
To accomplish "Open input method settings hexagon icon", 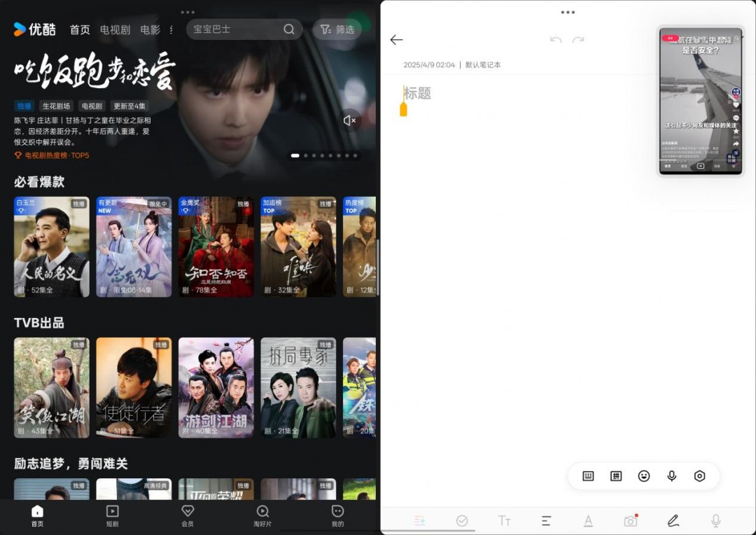I will [x=699, y=476].
